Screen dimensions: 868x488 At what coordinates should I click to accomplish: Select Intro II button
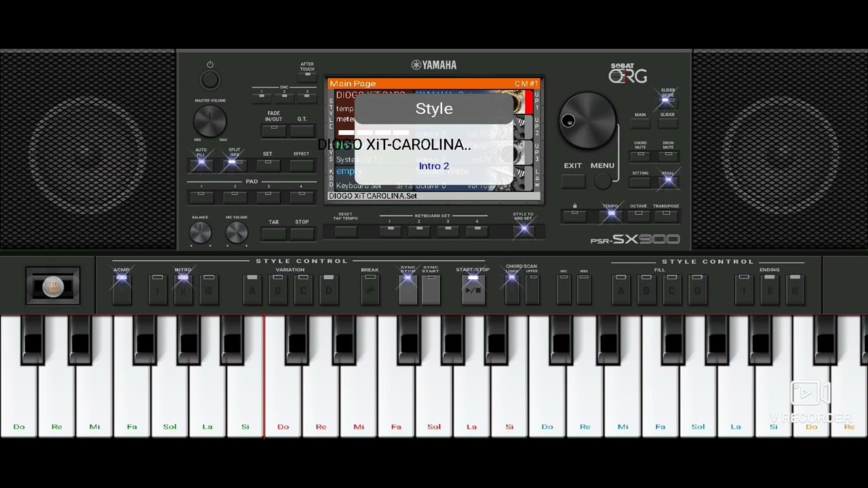click(x=183, y=290)
